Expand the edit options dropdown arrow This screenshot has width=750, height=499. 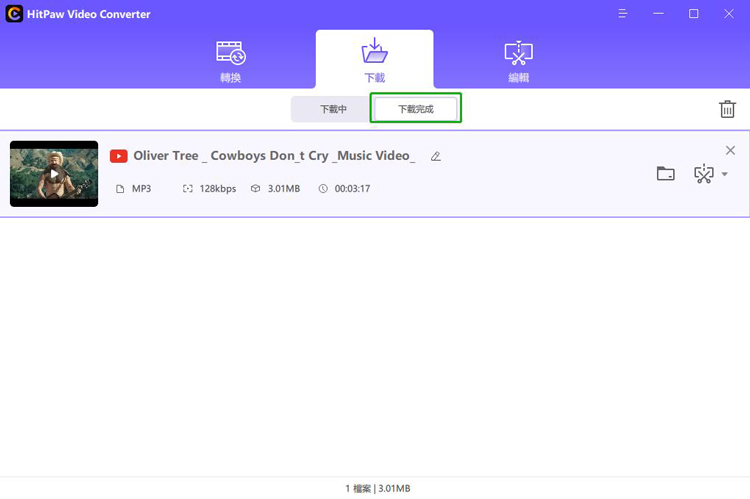pos(725,174)
